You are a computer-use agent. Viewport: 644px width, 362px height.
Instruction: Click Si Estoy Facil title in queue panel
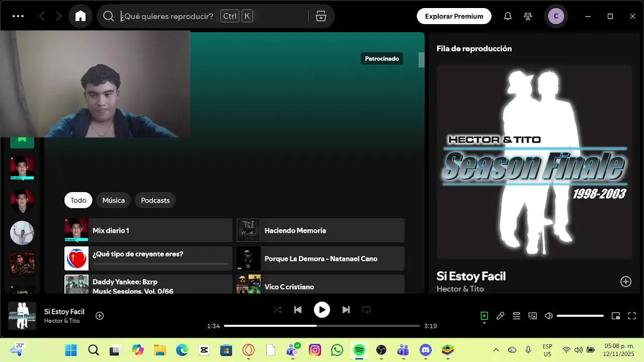point(471,276)
